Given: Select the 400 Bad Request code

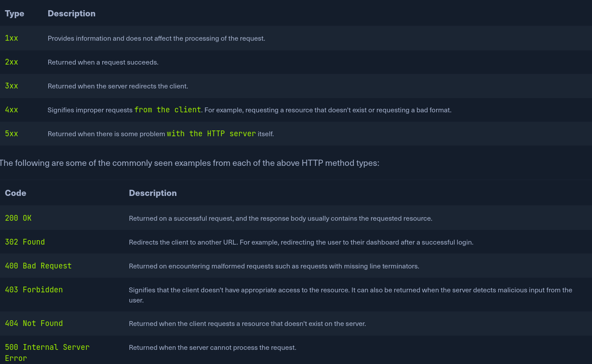Looking at the screenshot, I should [38, 266].
